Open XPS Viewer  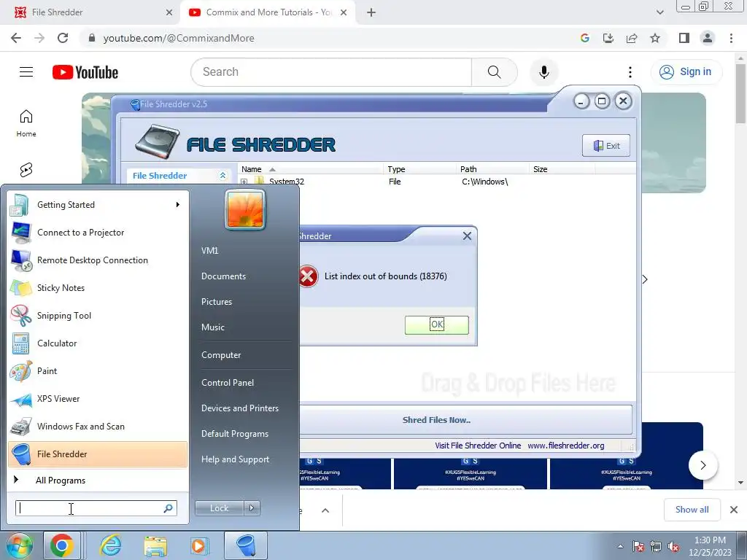[x=98, y=399]
